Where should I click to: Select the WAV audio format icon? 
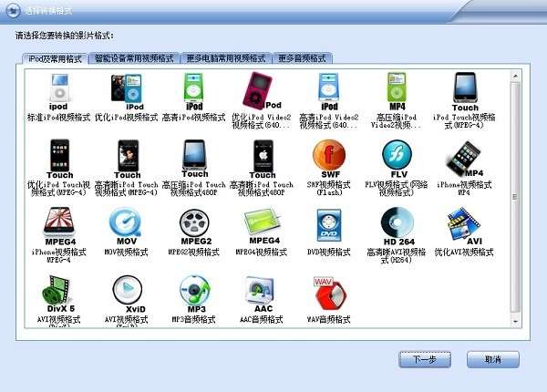tap(330, 294)
